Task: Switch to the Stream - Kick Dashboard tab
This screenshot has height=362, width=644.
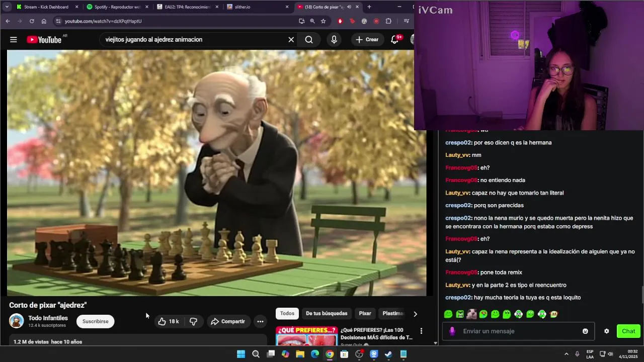Action: [x=46, y=7]
